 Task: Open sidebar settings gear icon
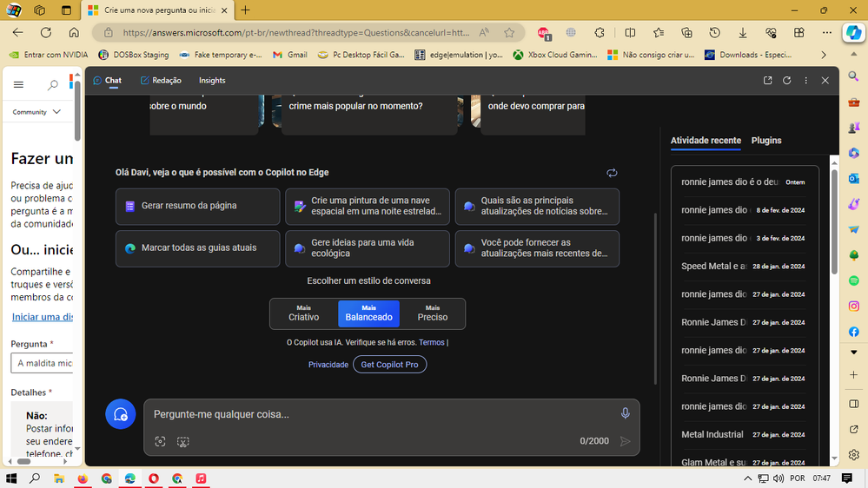853,455
